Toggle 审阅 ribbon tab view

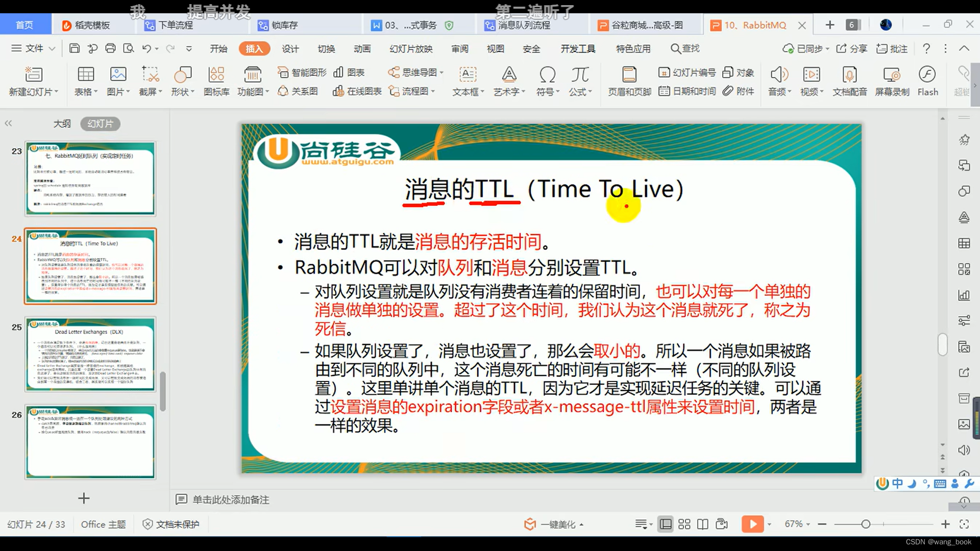(x=460, y=48)
